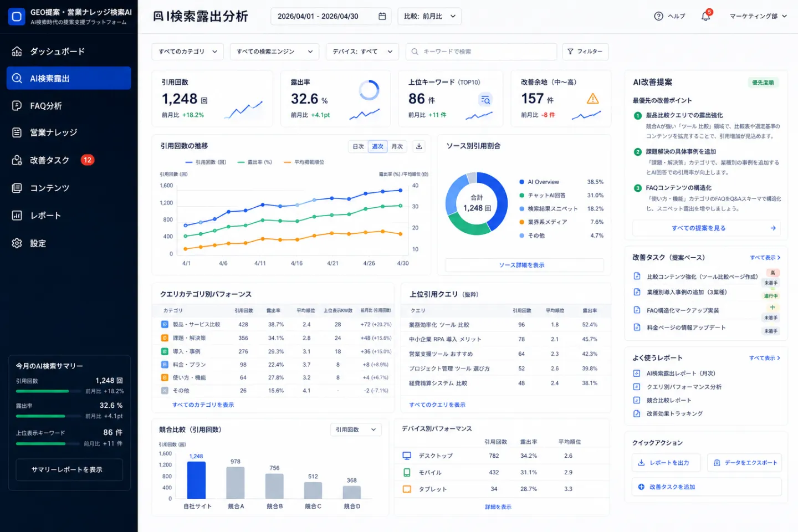This screenshot has height=532, width=798.
Task: Open the 引用回数 dropdown in 競合比較
Action: (x=356, y=429)
